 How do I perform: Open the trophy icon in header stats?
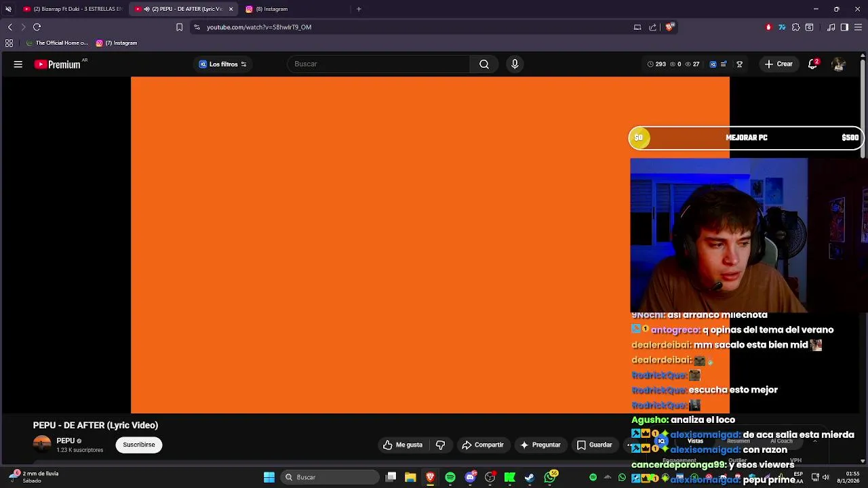(740, 64)
